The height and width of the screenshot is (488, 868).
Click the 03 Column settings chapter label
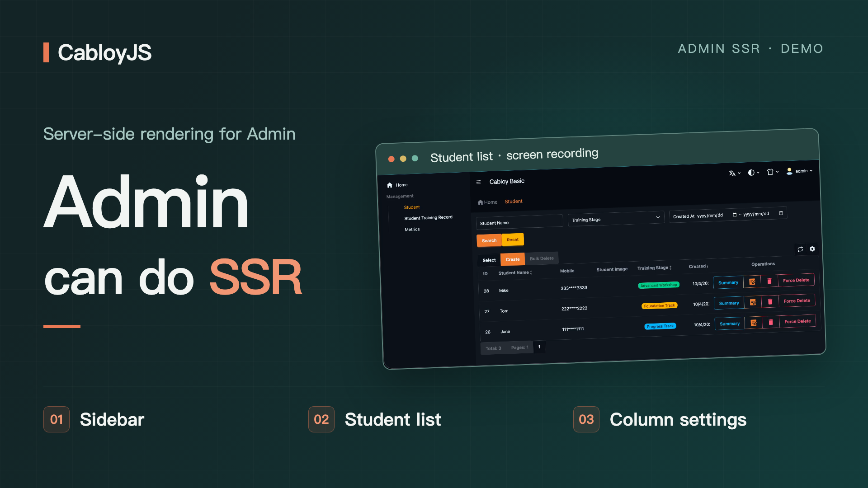point(660,419)
